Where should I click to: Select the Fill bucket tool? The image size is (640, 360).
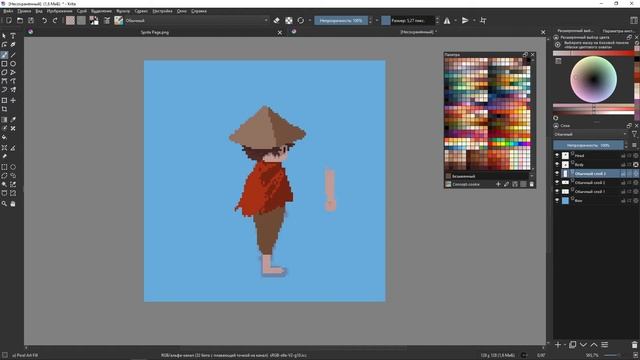(4, 138)
